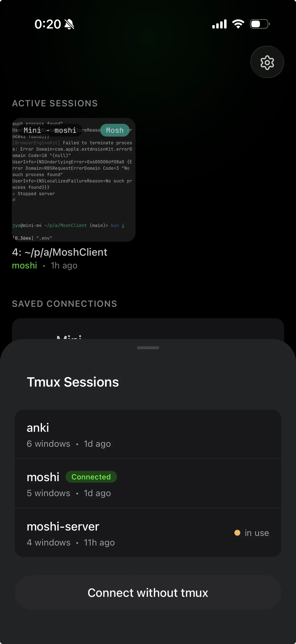Tap the green Connected badge next to moshi

click(x=91, y=477)
